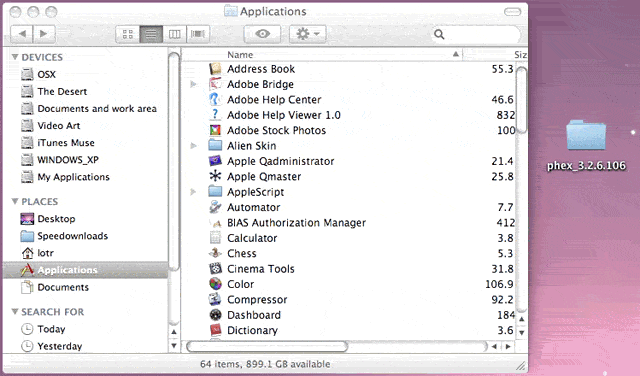Collapse the SEARCH FOR section
This screenshot has width=640, height=376.
tap(15, 311)
